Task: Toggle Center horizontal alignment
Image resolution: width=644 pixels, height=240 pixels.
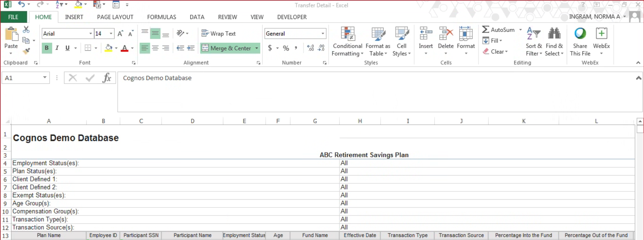Action: tap(155, 48)
